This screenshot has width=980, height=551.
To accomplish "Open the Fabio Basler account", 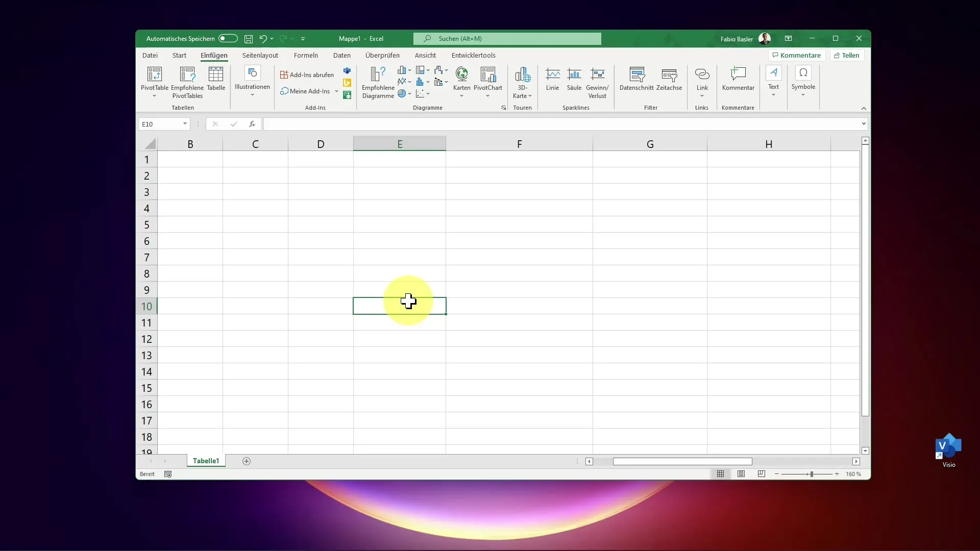I will [x=745, y=39].
